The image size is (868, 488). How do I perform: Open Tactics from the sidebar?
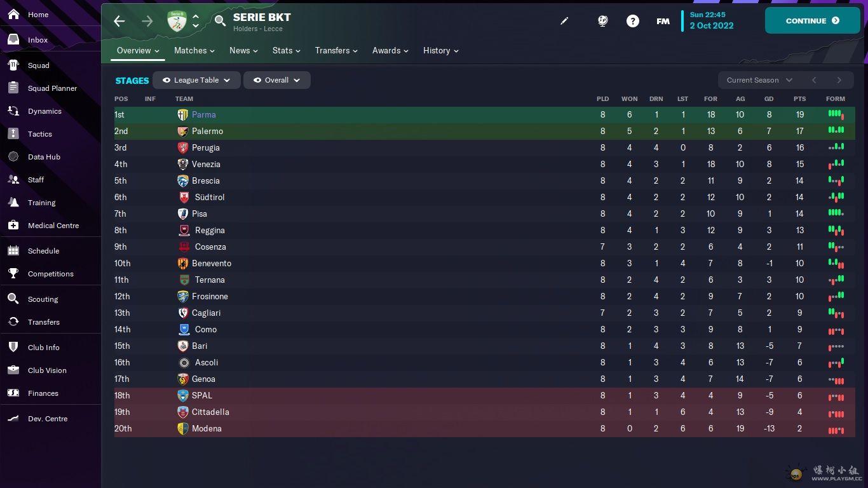40,134
